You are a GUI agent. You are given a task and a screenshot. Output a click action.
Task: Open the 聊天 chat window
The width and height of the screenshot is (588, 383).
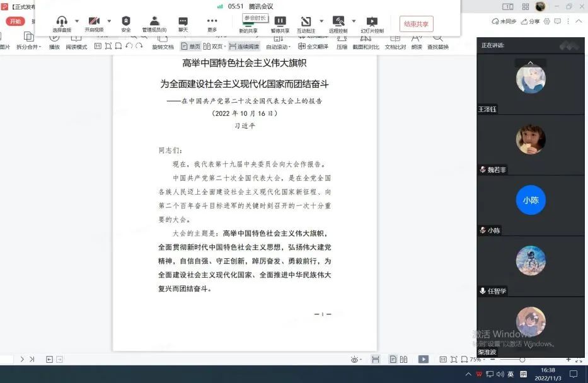coord(183,24)
